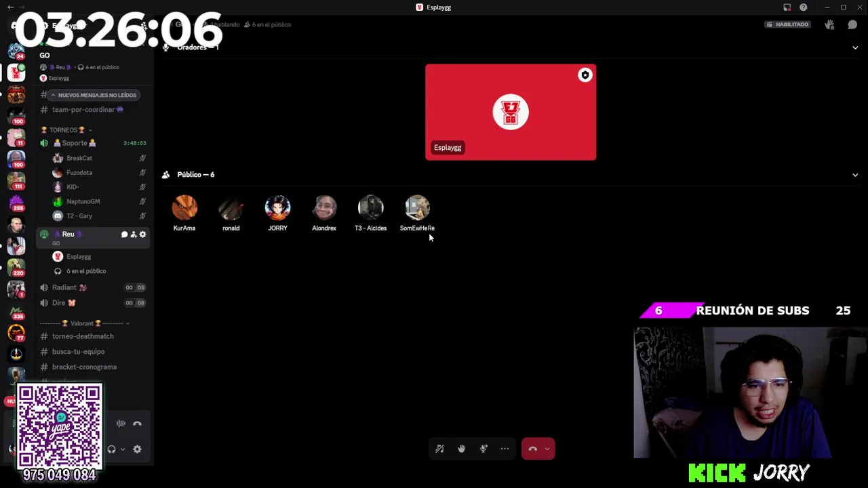Open the server with the 220 badge
The image size is (868, 488).
point(16,268)
